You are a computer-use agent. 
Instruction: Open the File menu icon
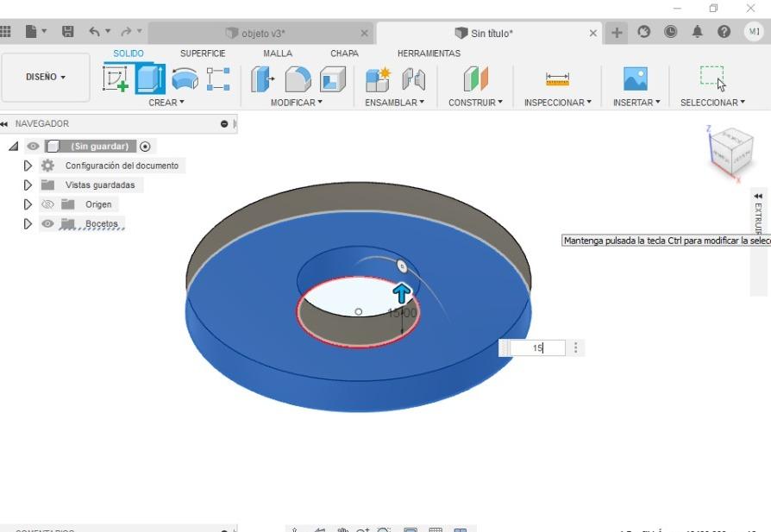31,32
